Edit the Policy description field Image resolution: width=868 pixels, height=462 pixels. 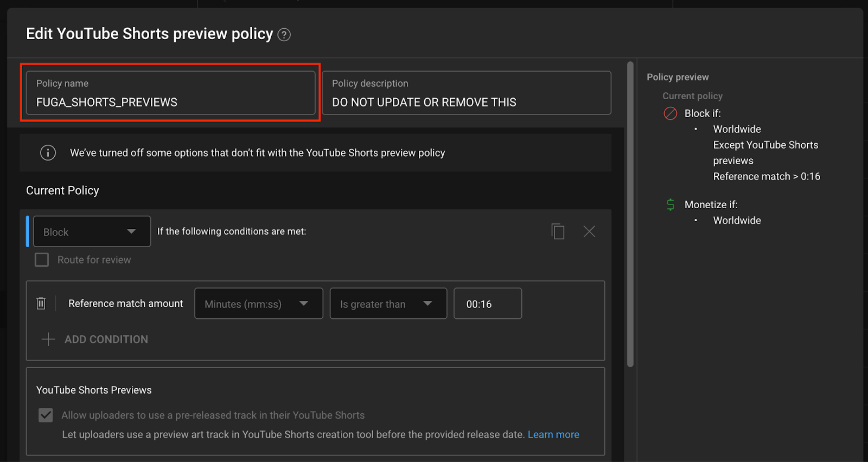point(467,93)
